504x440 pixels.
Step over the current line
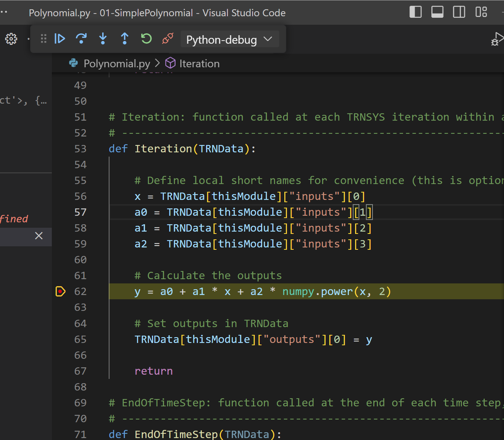coord(81,39)
